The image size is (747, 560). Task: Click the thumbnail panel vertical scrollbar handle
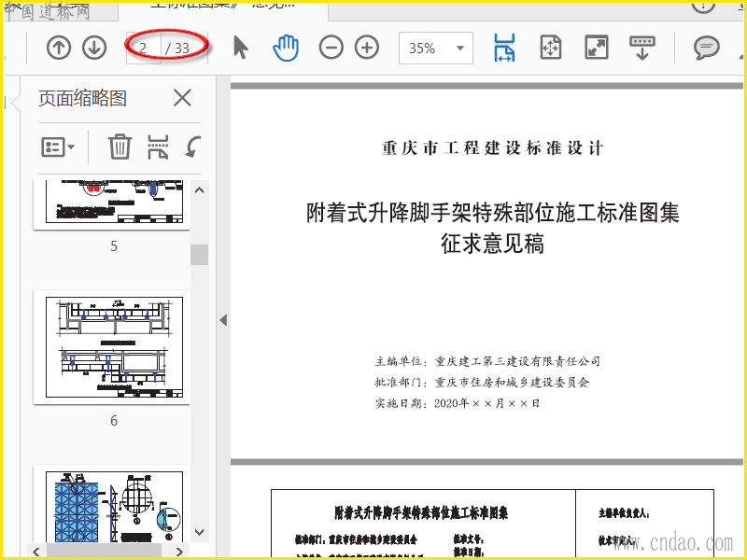200,255
